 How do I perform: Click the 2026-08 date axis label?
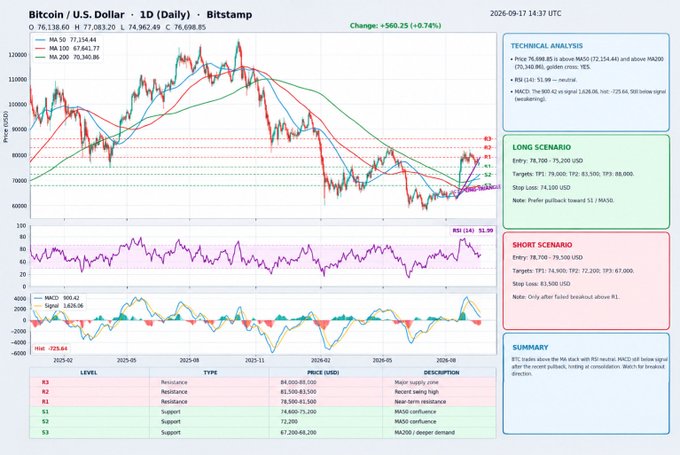[x=446, y=360]
